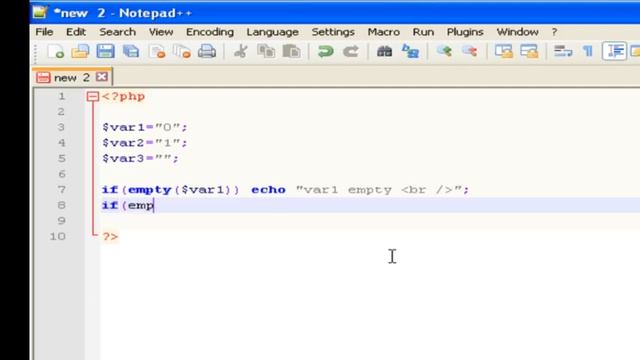The height and width of the screenshot is (360, 640).
Task: Print using the printer icon
Action: (x=207, y=51)
